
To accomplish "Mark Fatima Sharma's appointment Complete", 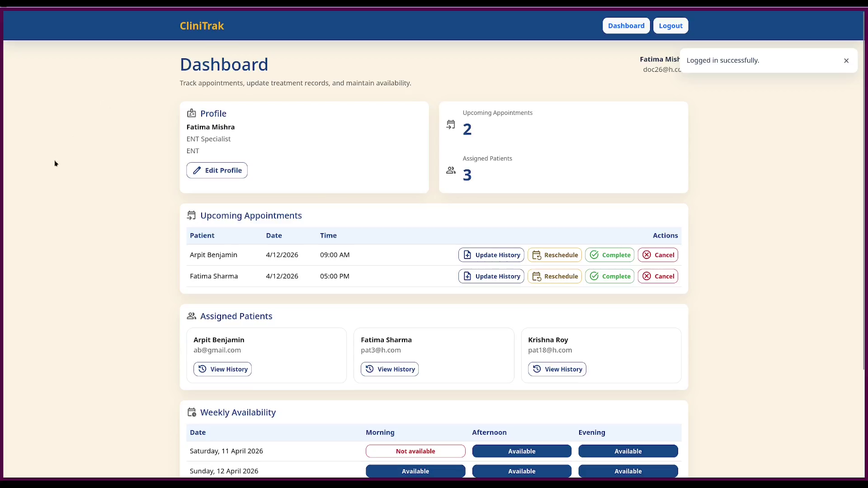I will pos(609,276).
